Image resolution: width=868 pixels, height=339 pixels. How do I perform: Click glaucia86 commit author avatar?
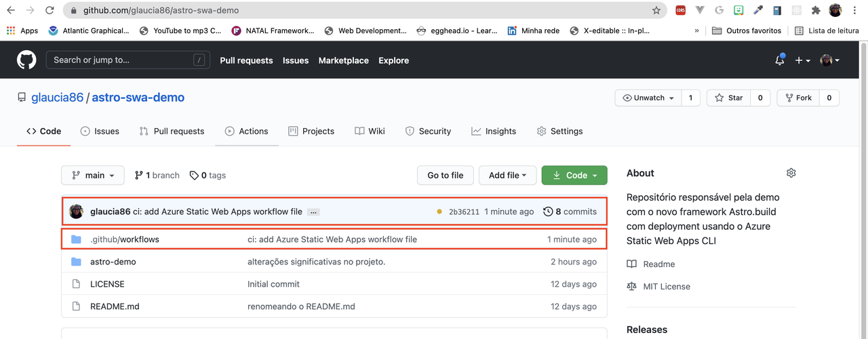point(77,212)
